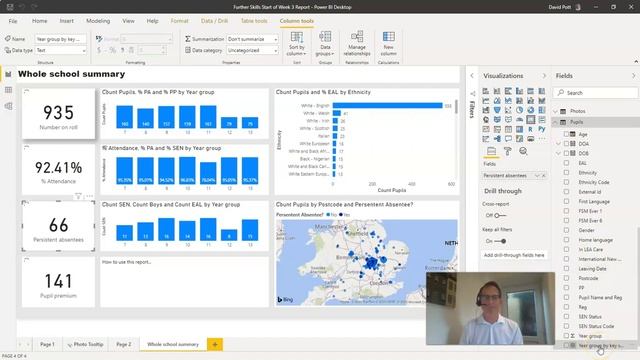Open Data category dropdown

(x=252, y=50)
